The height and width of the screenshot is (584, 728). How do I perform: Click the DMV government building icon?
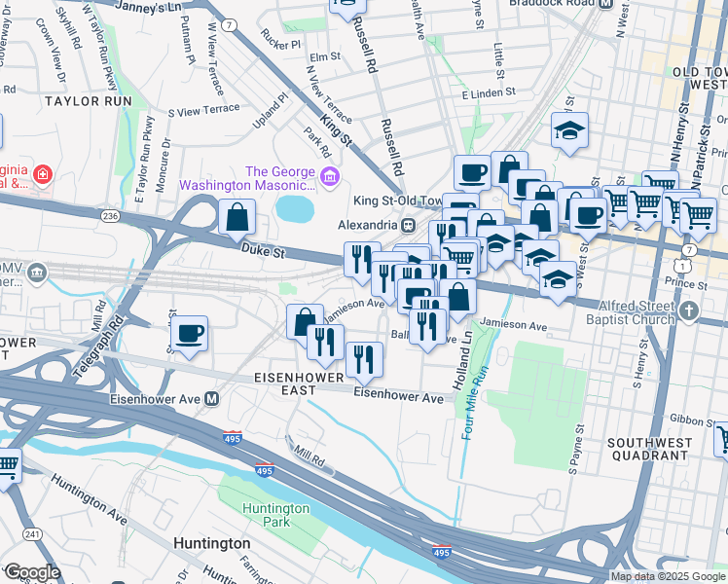click(x=36, y=273)
